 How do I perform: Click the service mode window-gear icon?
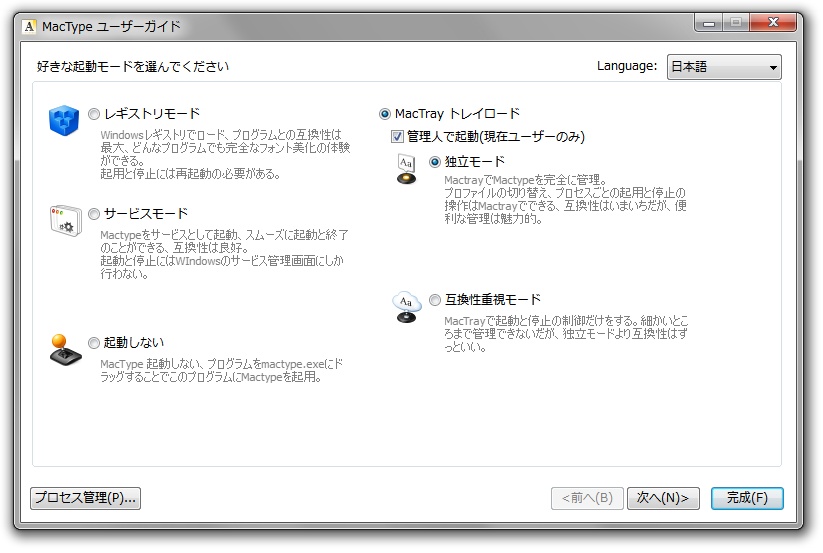click(66, 220)
